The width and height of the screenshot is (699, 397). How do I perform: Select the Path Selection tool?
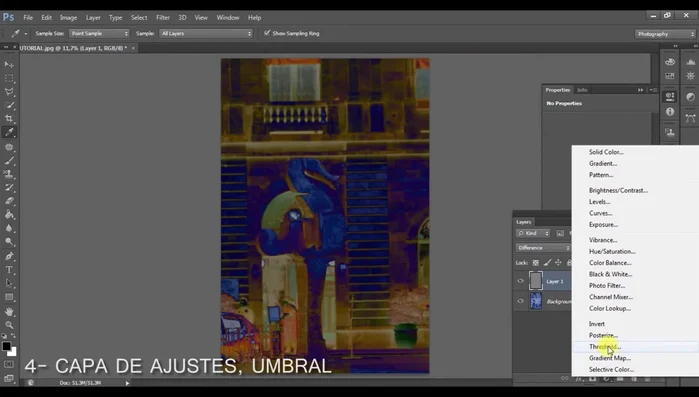tap(9, 283)
